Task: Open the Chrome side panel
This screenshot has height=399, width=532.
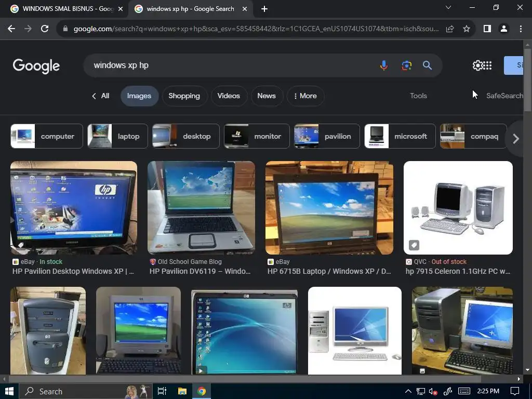Action: (487, 29)
